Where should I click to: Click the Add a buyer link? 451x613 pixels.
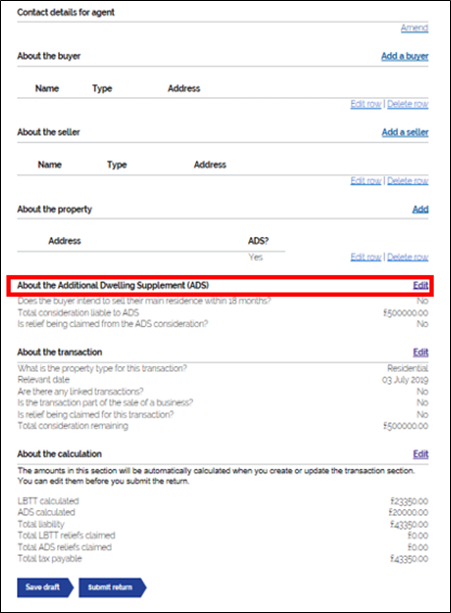(x=405, y=56)
